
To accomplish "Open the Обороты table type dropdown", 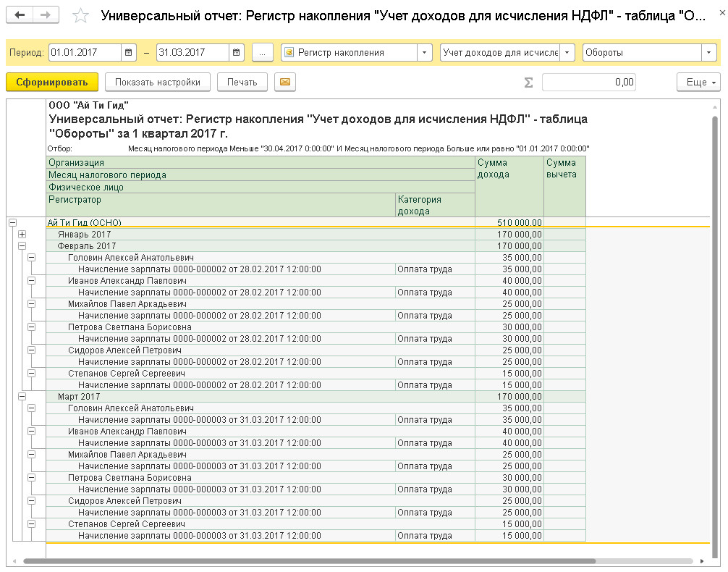I will click(x=708, y=53).
